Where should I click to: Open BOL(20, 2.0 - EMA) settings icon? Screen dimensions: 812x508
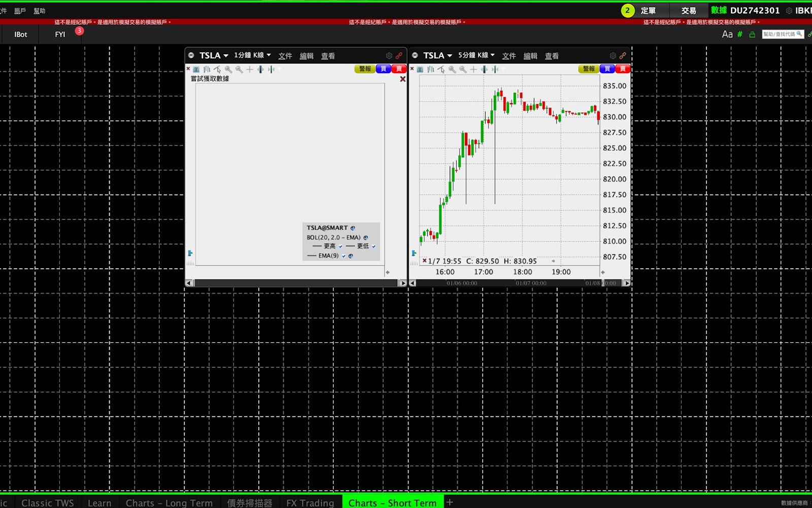tap(366, 237)
